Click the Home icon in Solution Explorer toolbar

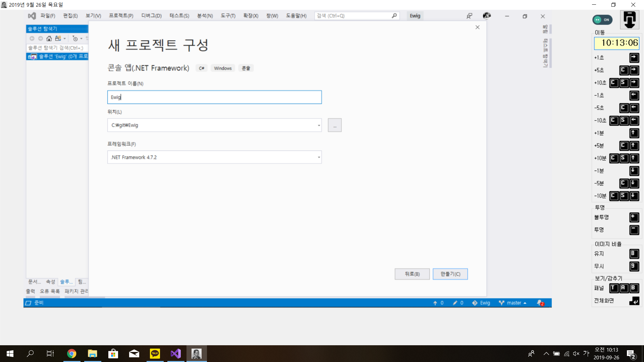click(x=49, y=39)
